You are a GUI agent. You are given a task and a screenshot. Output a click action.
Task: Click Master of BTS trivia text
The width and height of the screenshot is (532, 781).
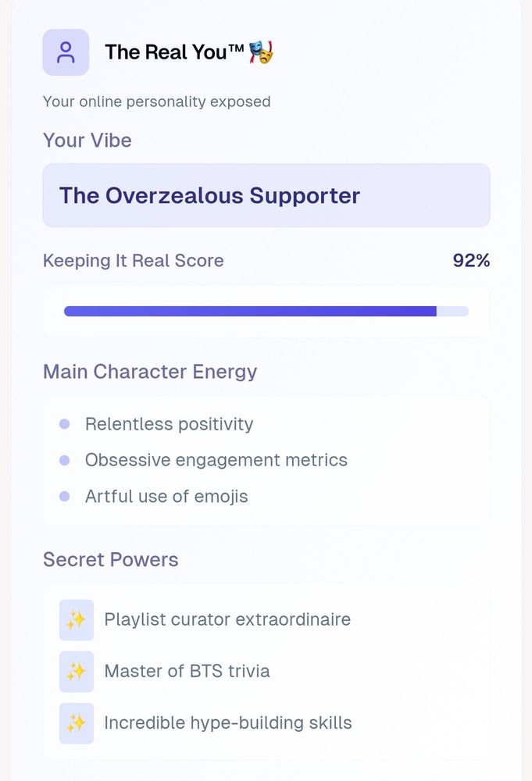point(187,671)
